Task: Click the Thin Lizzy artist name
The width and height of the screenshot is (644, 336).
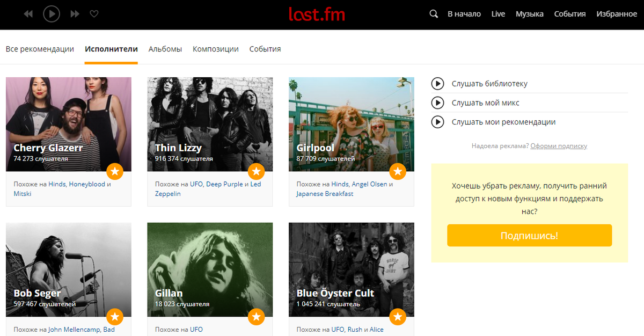Action: coord(178,148)
